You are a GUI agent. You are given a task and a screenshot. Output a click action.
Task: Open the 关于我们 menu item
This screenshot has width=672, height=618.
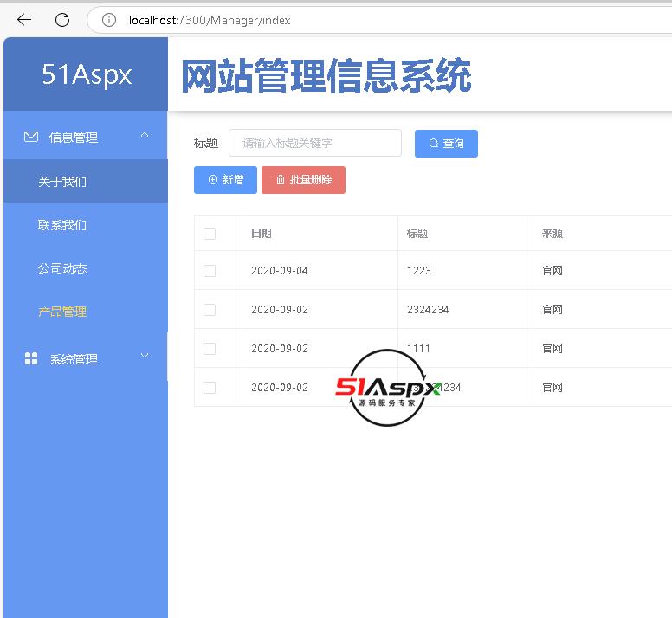point(62,182)
